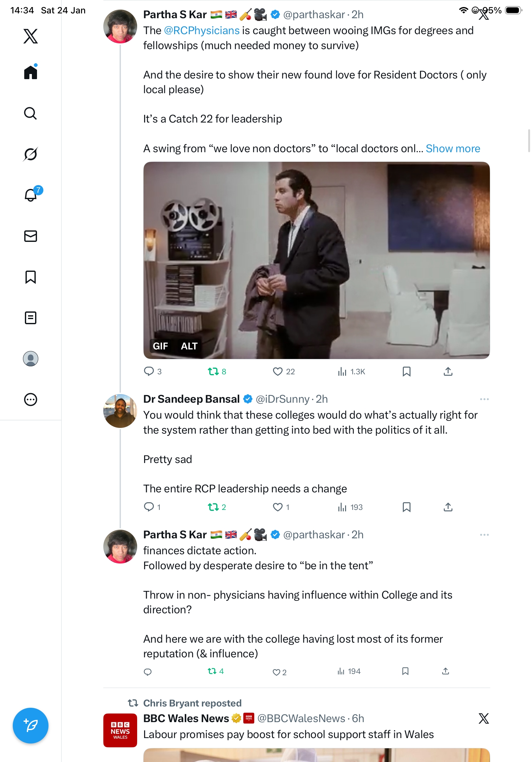Open more options on Dr Sandeep Bansal's tweet
Viewport: 532px width, 762px height.
484,399
